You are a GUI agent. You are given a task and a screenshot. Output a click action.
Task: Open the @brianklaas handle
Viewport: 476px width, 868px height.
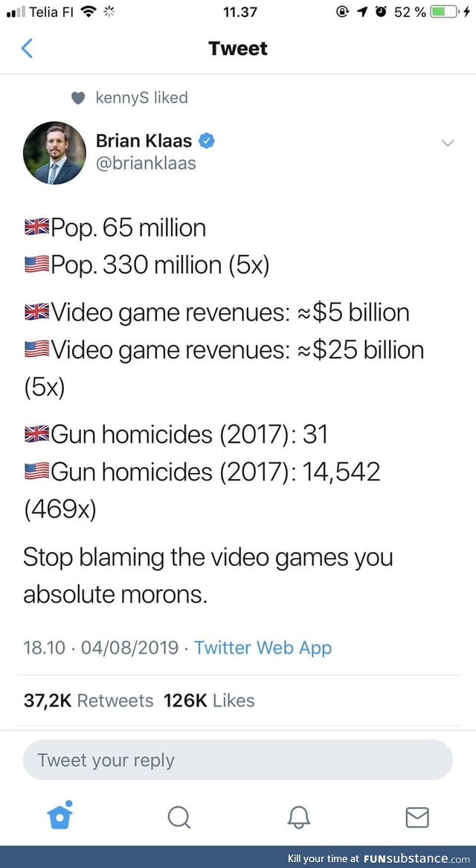click(146, 164)
